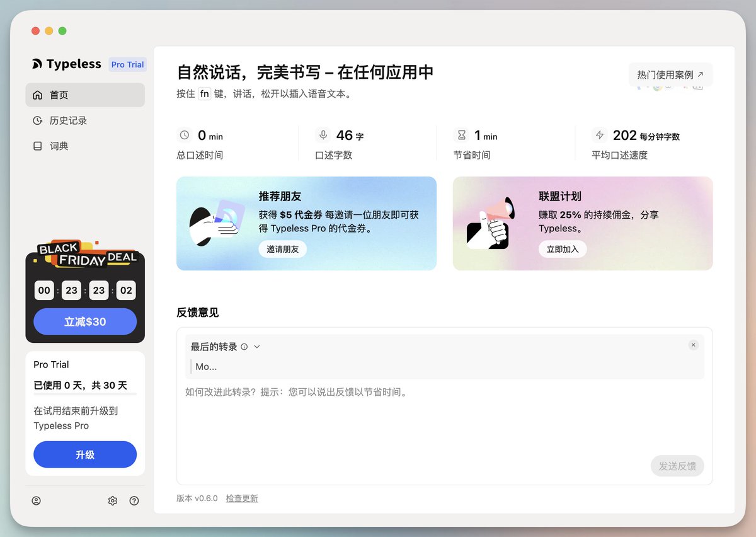The image size is (756, 537).
Task: Click the blue 升级 upgrade button
Action: (x=85, y=454)
